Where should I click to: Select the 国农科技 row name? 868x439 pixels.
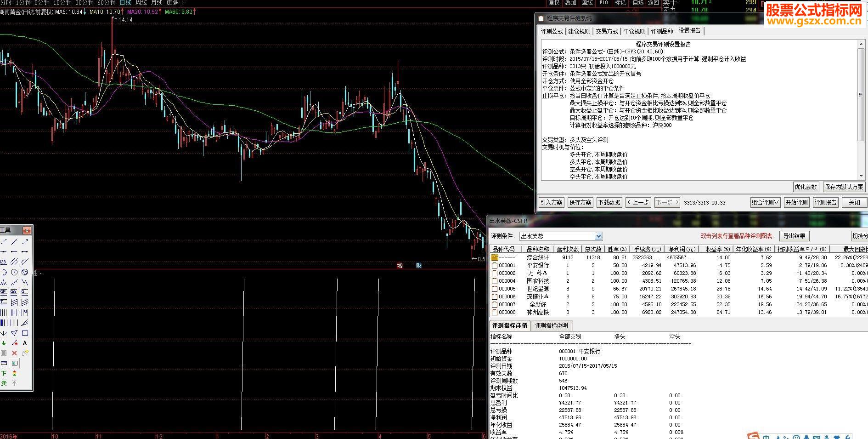538,281
